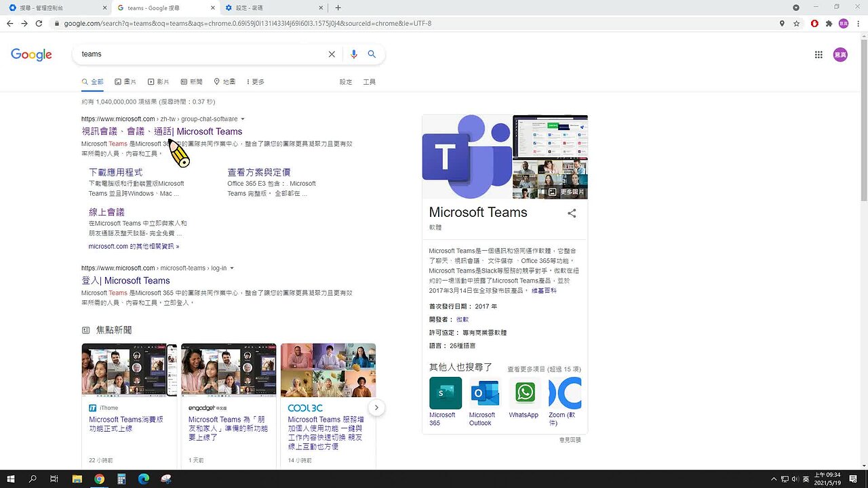Click 更多圖片 on the Teams images
The image size is (868, 488).
coord(567,192)
